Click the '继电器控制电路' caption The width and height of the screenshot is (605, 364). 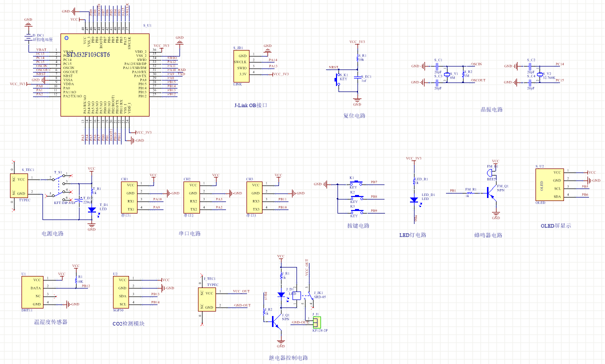coord(288,358)
